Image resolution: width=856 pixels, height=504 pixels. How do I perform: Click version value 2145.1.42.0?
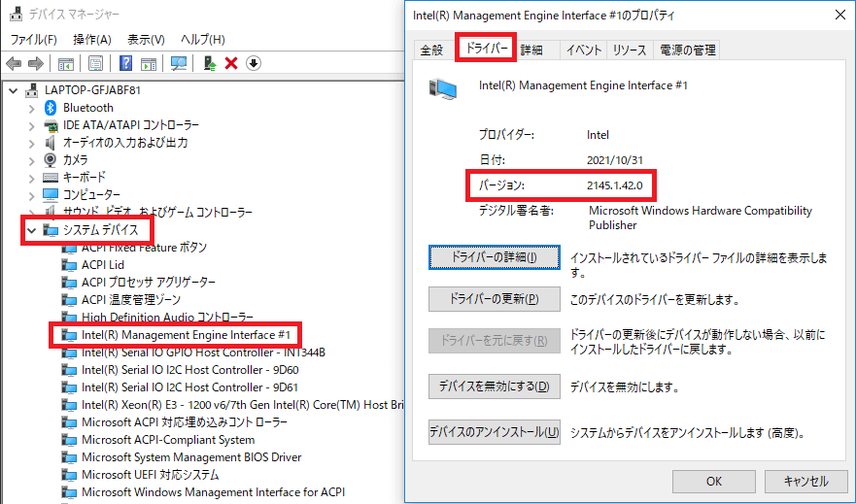(615, 185)
